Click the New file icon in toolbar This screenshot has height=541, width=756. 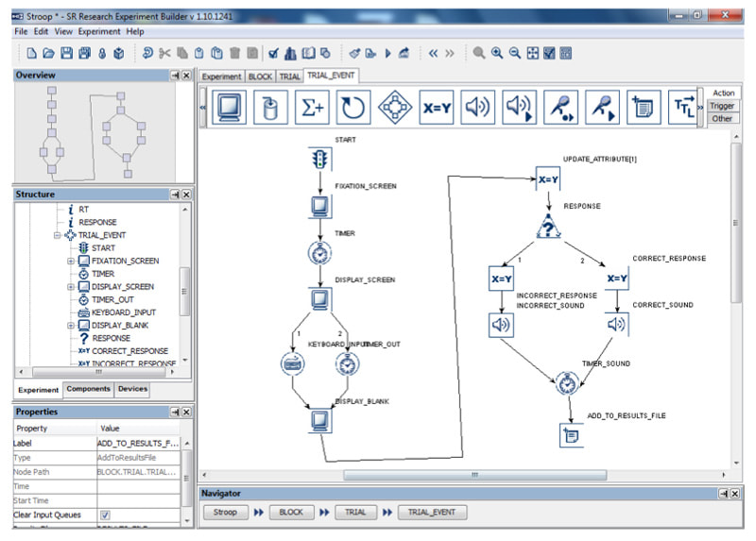coord(31,53)
